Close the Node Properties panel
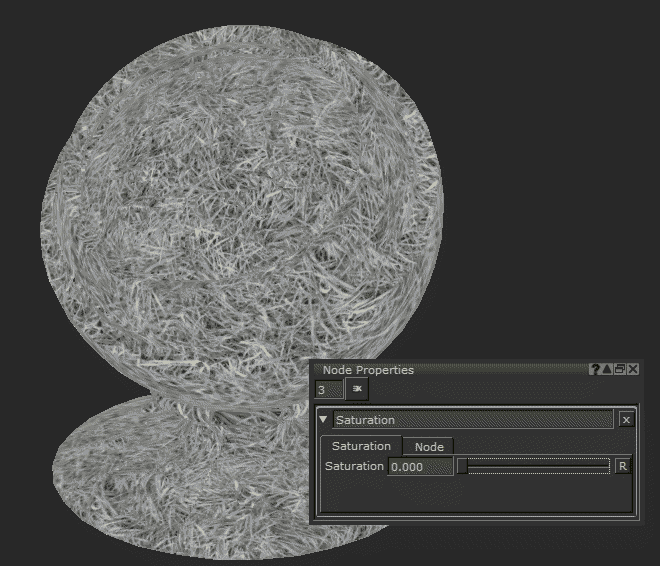 pos(633,369)
